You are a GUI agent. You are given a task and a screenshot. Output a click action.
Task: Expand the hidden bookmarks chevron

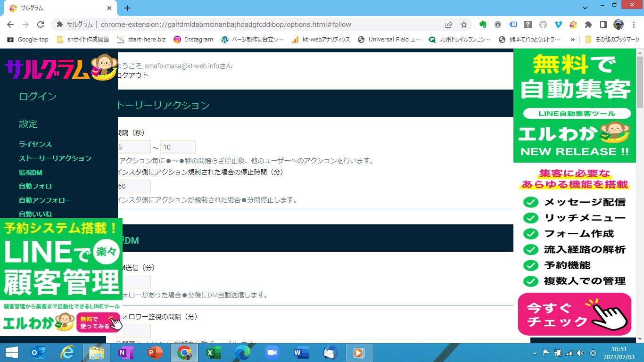pyautogui.click(x=572, y=40)
